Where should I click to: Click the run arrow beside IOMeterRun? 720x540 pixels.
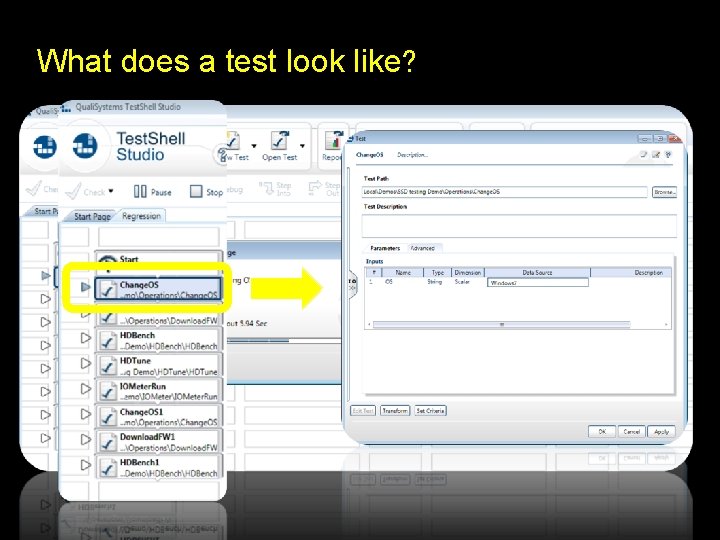pyautogui.click(x=85, y=388)
